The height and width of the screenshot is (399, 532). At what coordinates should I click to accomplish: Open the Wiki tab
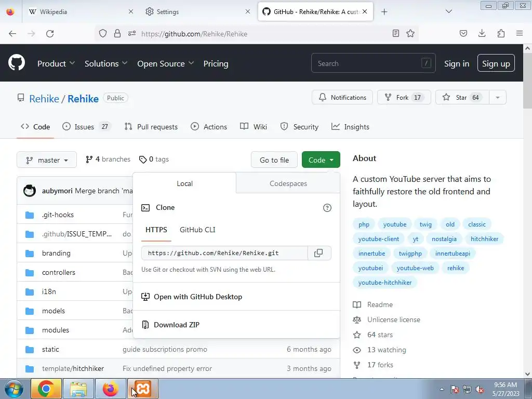point(254,127)
